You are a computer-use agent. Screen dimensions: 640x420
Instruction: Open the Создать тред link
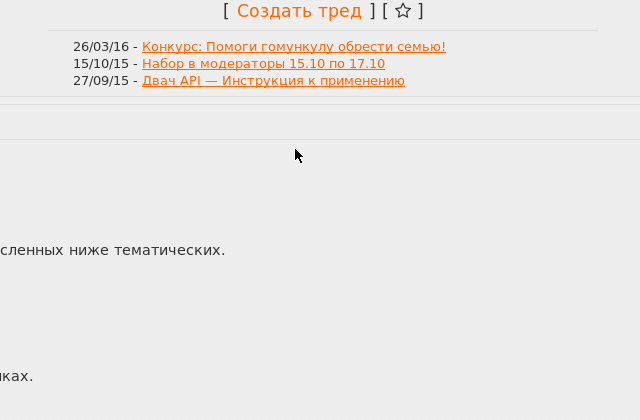click(x=299, y=11)
